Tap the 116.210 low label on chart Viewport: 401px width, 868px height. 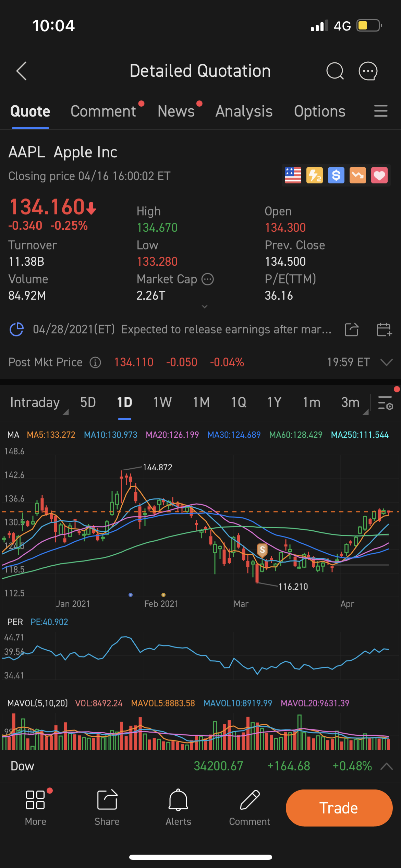(293, 587)
